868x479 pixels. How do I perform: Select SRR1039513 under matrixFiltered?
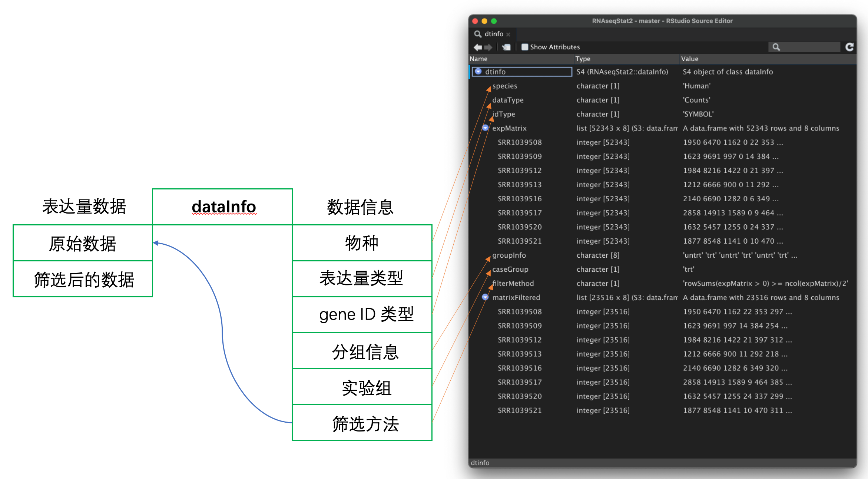[520, 354]
